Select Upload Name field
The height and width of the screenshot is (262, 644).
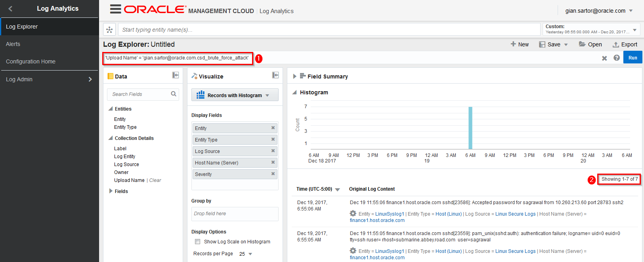coord(129,180)
